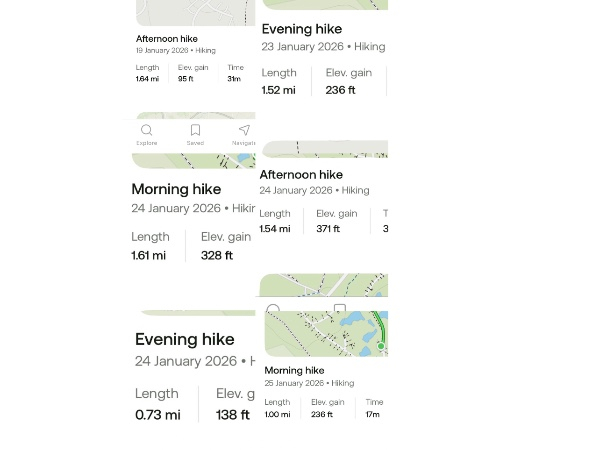
Task: Click the green trail endpoint marker
Action: pyautogui.click(x=381, y=346)
